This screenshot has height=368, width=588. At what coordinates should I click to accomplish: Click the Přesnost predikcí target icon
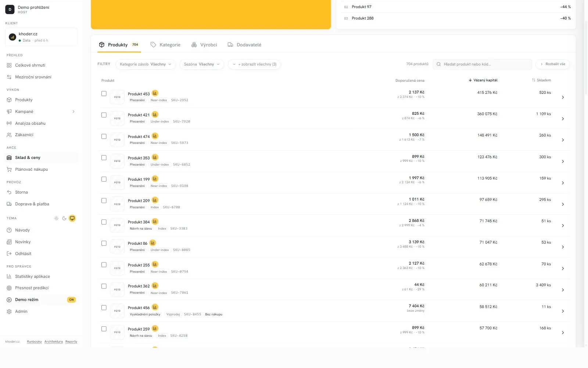(9, 288)
